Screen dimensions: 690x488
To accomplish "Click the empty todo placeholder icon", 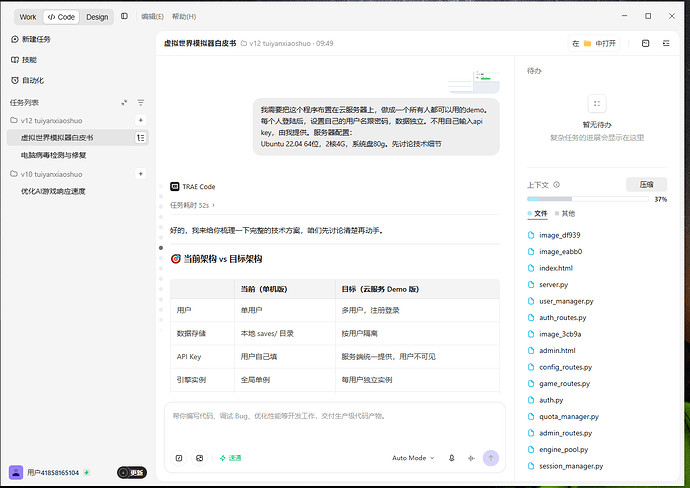I will click(597, 104).
